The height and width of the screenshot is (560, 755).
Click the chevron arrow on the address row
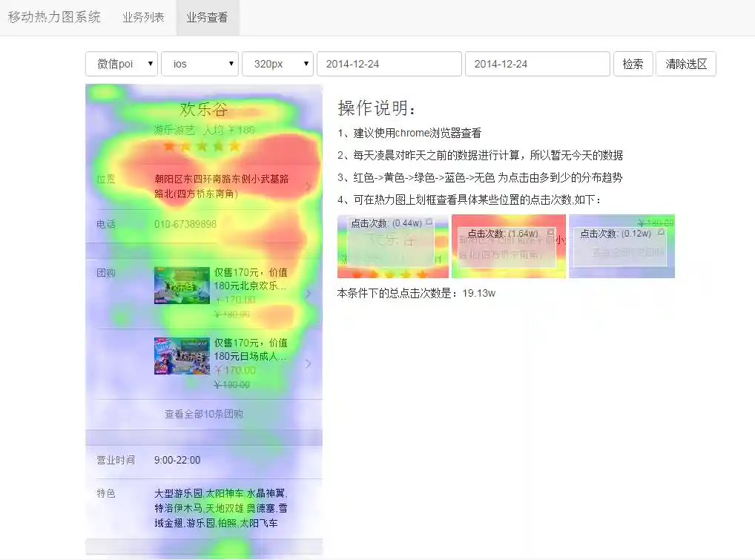click(309, 186)
